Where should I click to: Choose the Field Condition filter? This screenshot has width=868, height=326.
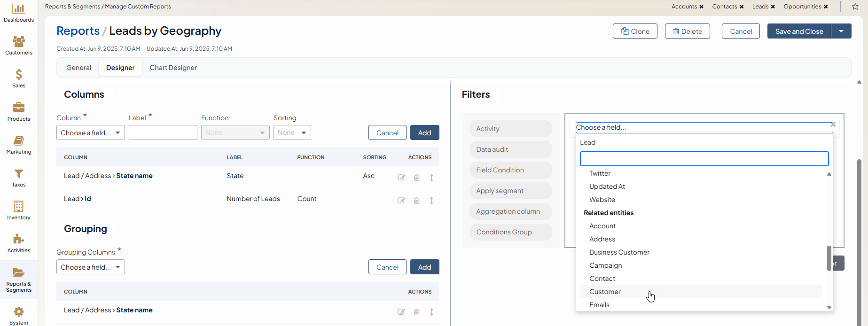pyautogui.click(x=500, y=170)
